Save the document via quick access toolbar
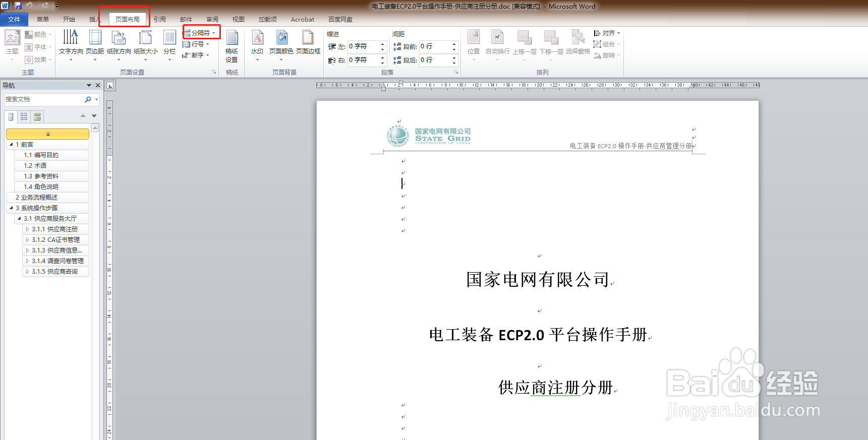 18,6
